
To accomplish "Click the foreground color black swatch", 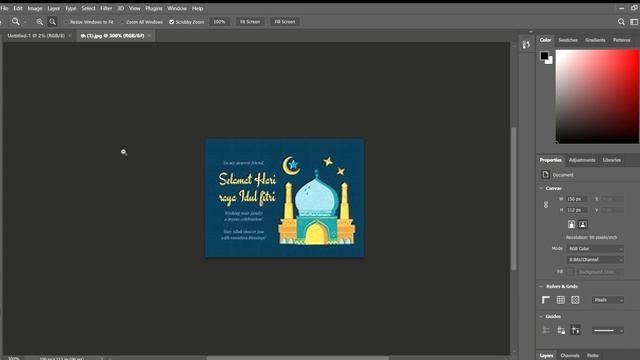I will (x=544, y=56).
